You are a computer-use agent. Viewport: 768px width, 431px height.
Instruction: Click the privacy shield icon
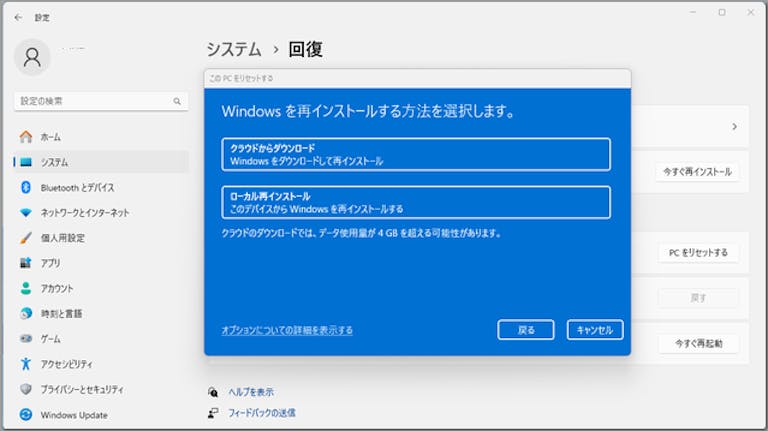click(26, 389)
